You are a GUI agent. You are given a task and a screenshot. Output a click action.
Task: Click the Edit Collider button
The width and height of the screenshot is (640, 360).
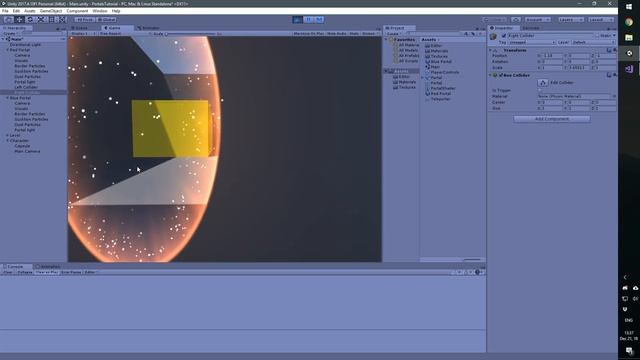point(542,82)
